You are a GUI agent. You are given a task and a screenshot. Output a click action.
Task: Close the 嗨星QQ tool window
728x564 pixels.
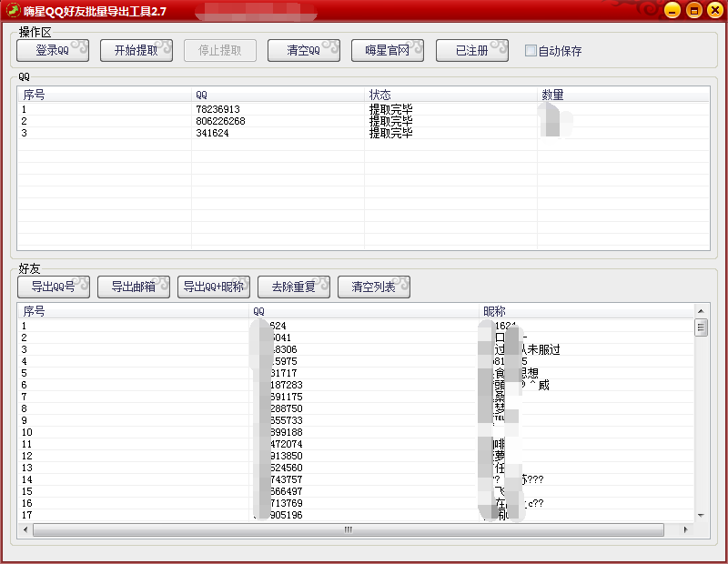pos(715,10)
